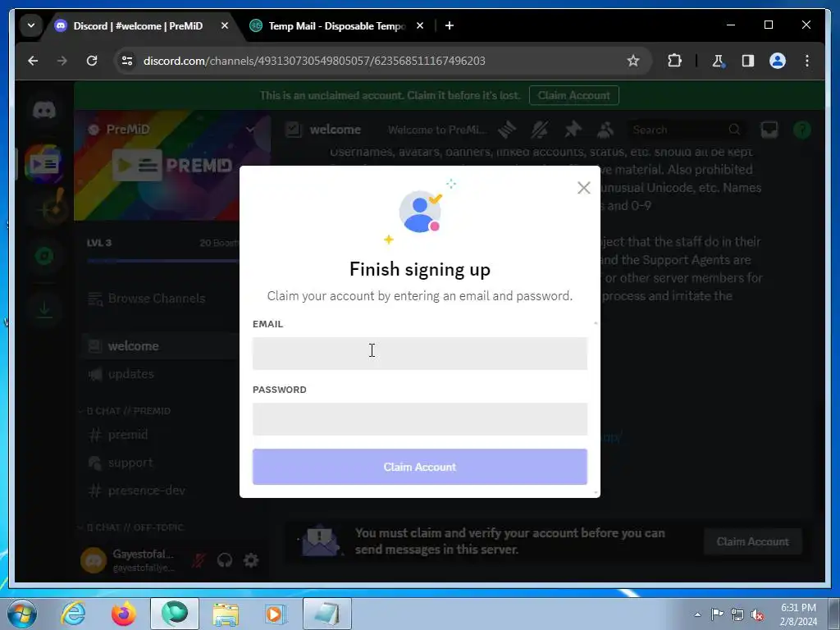The height and width of the screenshot is (630, 840).
Task: Click the Download Apps icon in sidebar
Action: pos(44,309)
